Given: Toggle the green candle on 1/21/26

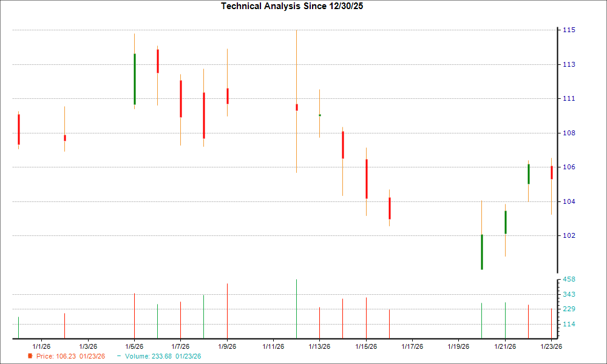Looking at the screenshot, I should click(x=504, y=221).
